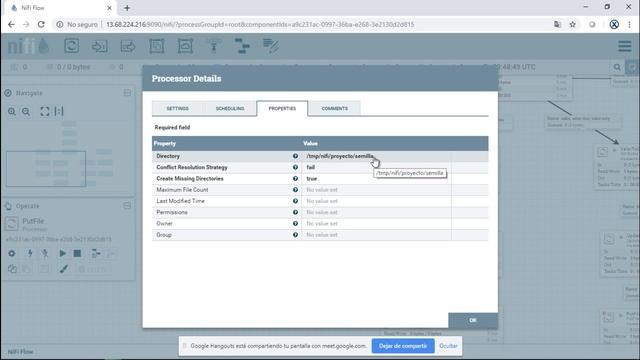Add a Process Group from the toolbar
This screenshot has width=640, height=360.
point(156,46)
